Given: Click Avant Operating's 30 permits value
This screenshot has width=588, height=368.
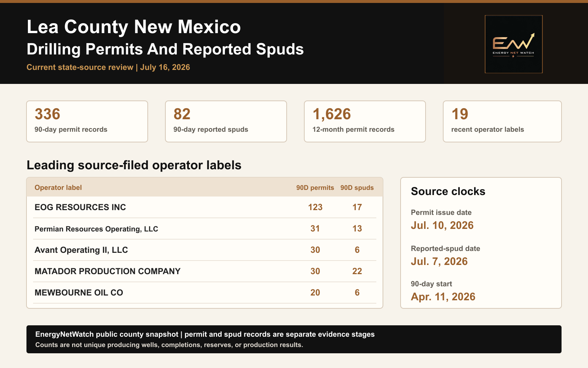Looking at the screenshot, I should (315, 250).
